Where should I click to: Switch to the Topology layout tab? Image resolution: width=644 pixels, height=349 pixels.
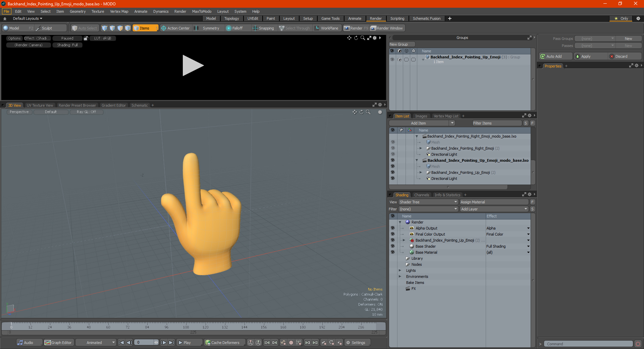pos(231,18)
